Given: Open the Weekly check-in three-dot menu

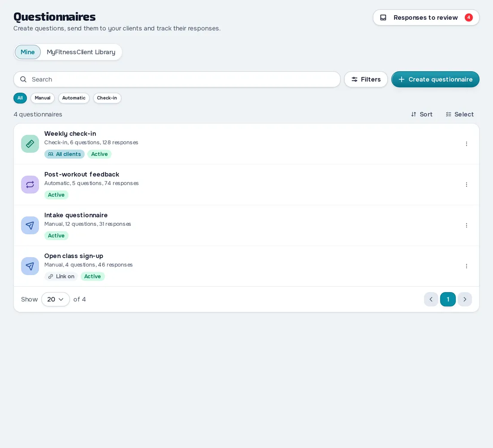Looking at the screenshot, I should (x=466, y=144).
